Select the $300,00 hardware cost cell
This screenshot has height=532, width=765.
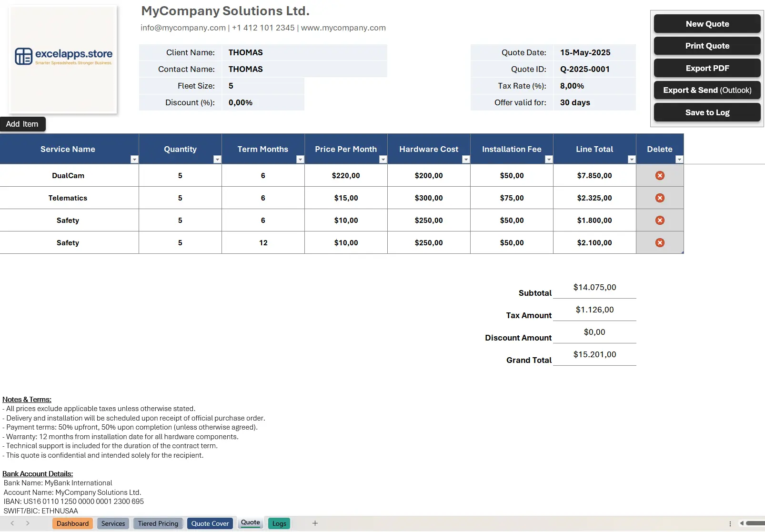click(429, 198)
